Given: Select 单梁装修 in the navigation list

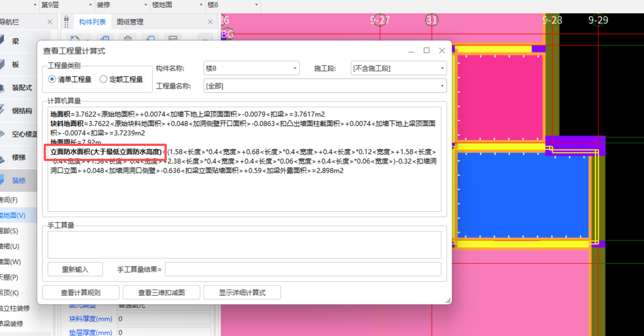Looking at the screenshot, I should point(11,324).
